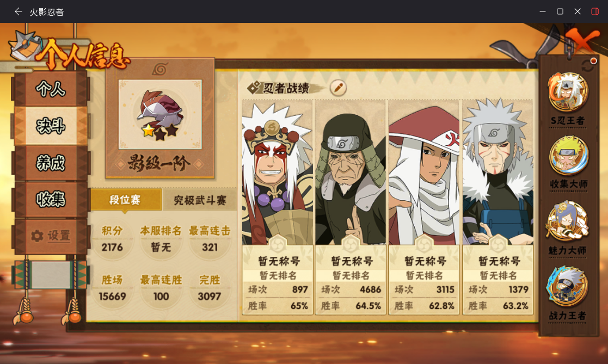Select ninja card with 63.2% win rate
This screenshot has height=364, width=608.
[498, 207]
